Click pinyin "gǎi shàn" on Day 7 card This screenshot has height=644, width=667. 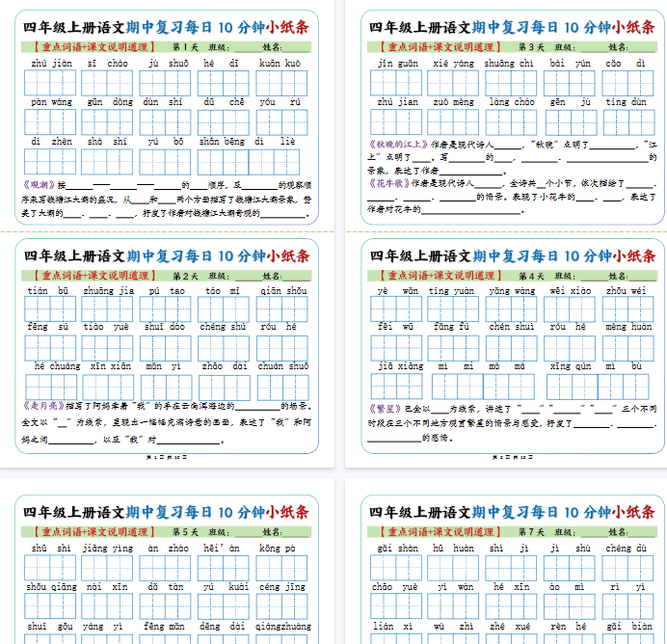tap(398, 549)
